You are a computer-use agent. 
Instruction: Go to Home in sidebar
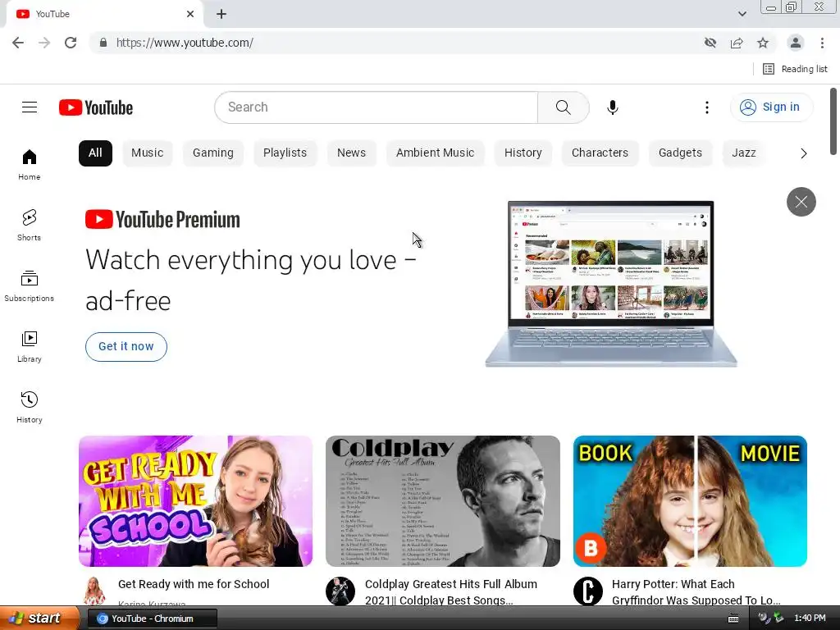click(x=29, y=165)
